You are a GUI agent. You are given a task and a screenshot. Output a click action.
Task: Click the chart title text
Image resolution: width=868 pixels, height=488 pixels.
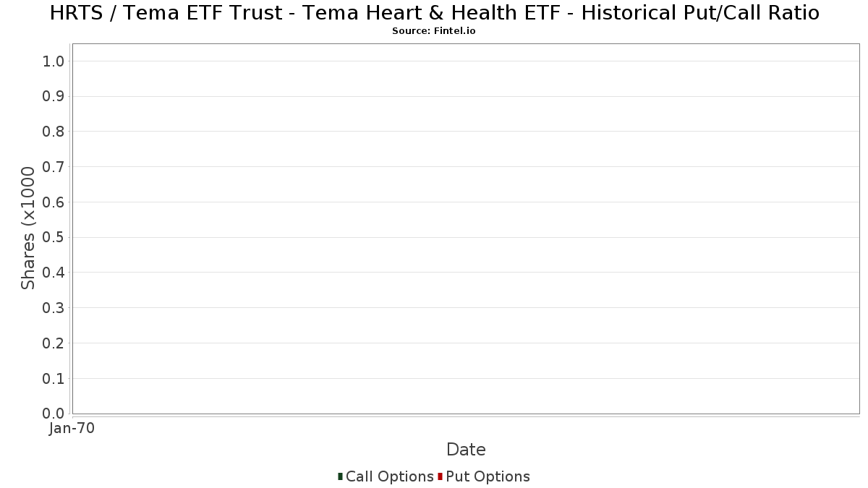pos(434,13)
